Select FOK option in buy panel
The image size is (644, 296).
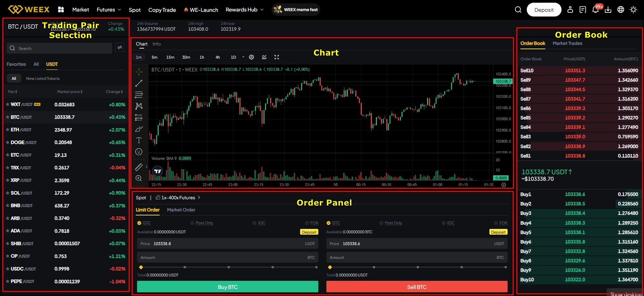(x=312, y=223)
